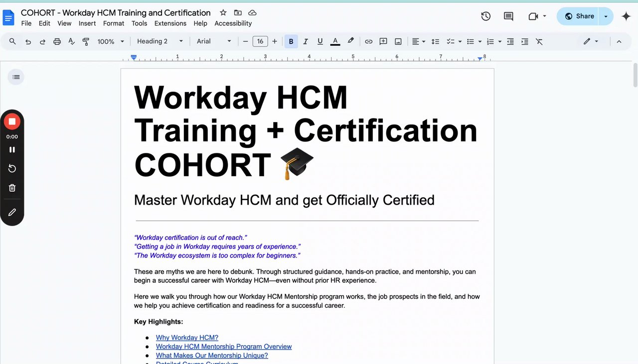Click the Google Docs home icon
This screenshot has width=638, height=364.
(x=9, y=17)
